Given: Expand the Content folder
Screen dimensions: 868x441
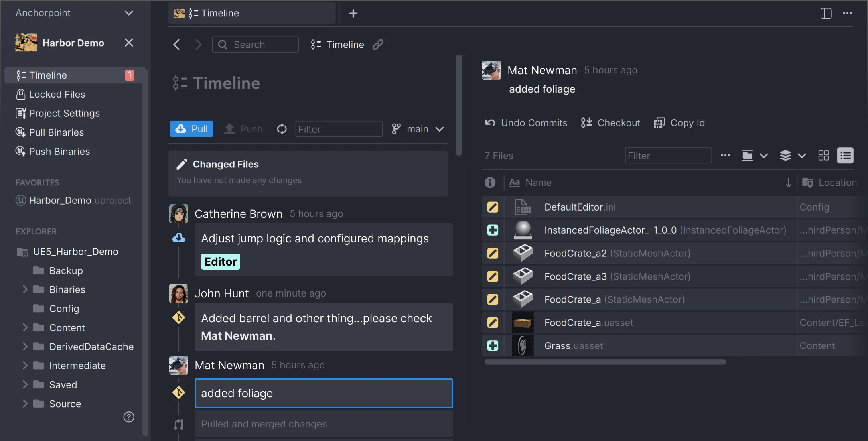Looking at the screenshot, I should (25, 327).
